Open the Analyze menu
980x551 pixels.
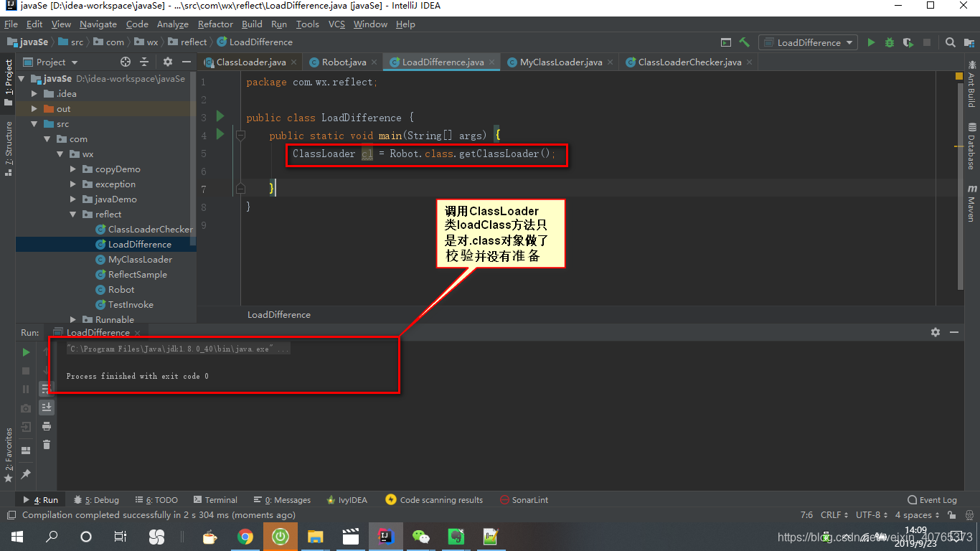coord(172,24)
